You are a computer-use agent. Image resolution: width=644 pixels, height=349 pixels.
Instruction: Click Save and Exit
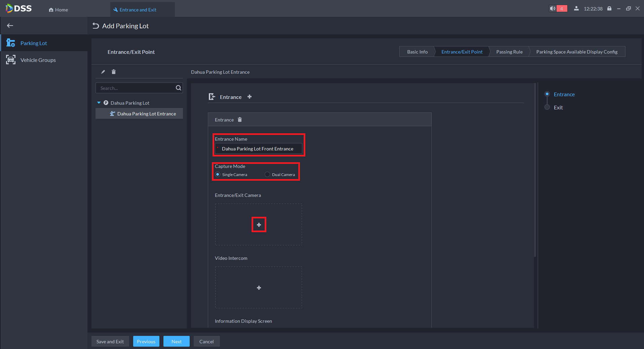point(110,341)
